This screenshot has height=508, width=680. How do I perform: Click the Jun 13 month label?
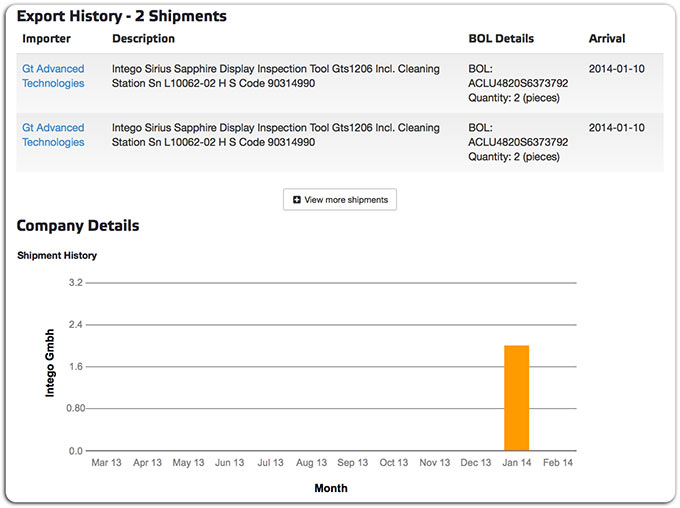pos(229,463)
